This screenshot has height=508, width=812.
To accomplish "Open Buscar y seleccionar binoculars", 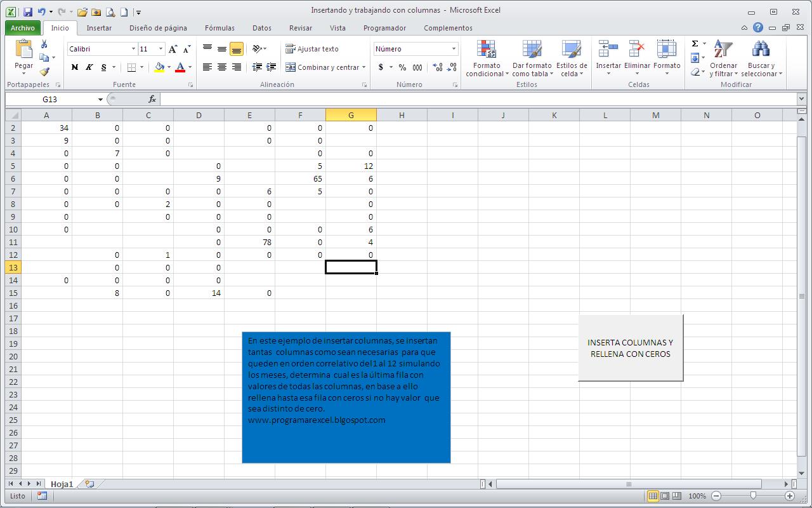I will coord(761,58).
